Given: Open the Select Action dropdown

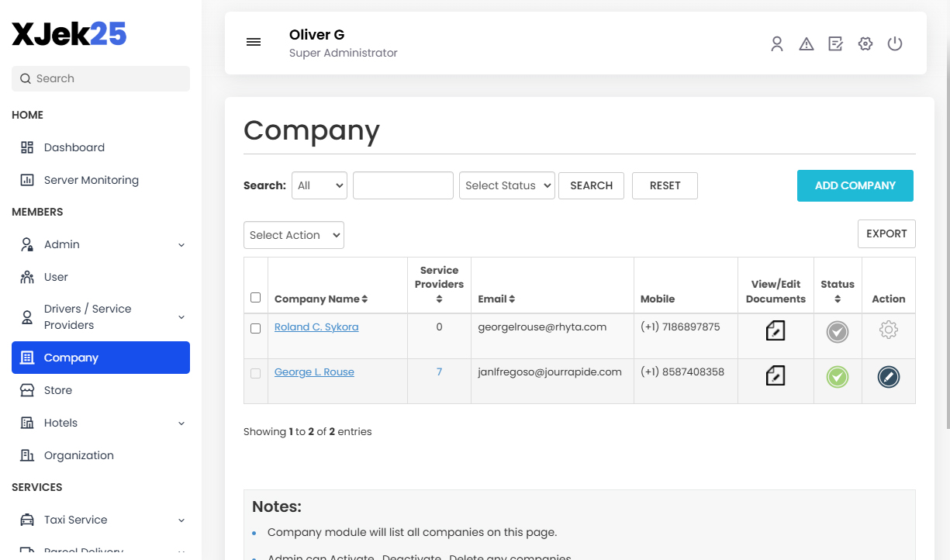Looking at the screenshot, I should click(x=293, y=235).
